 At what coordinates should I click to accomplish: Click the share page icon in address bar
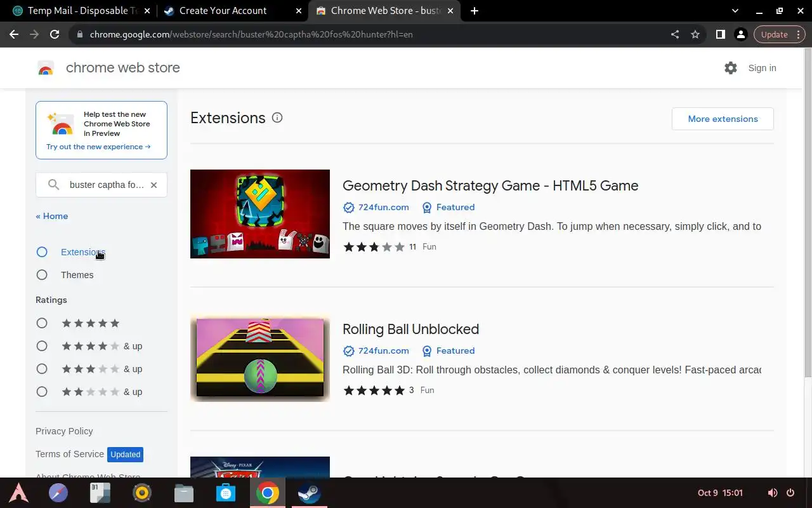point(675,34)
